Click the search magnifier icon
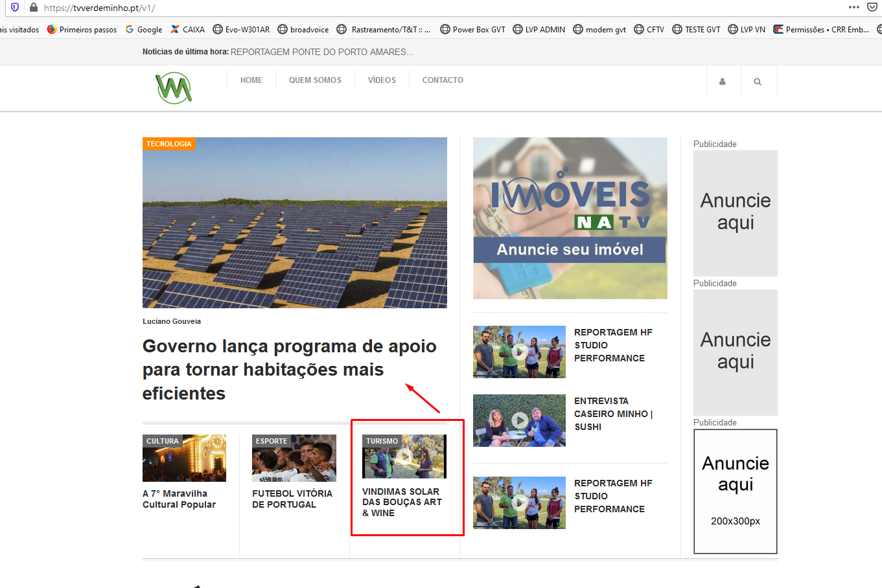 757,82
